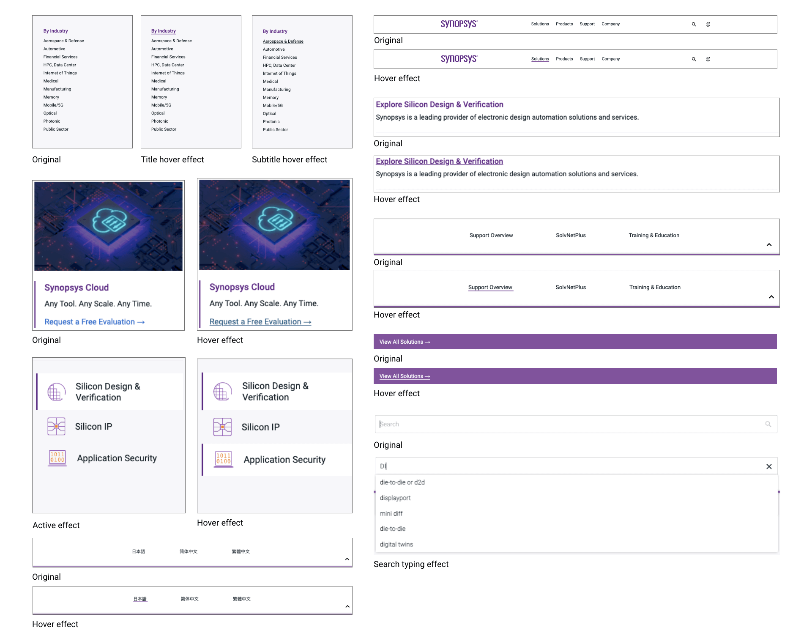Screen dimensions: 812x644
Task: Open the globe language icon in the header
Action: click(708, 24)
